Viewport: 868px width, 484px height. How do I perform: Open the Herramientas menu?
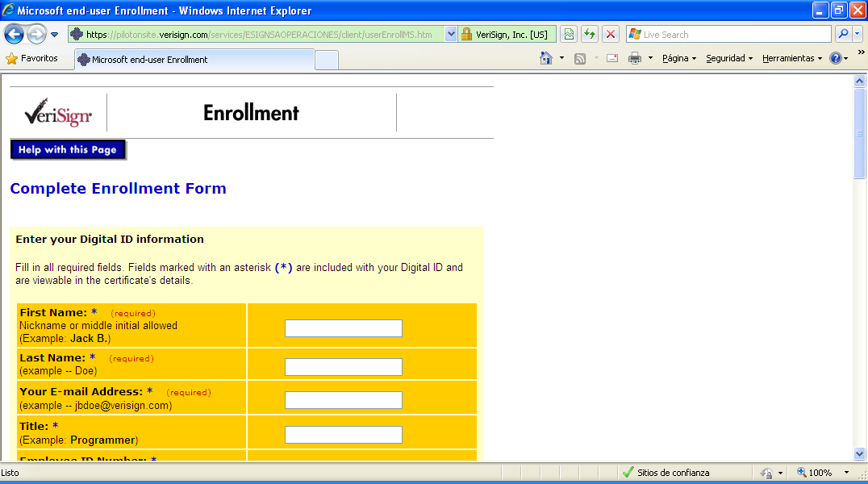point(791,58)
